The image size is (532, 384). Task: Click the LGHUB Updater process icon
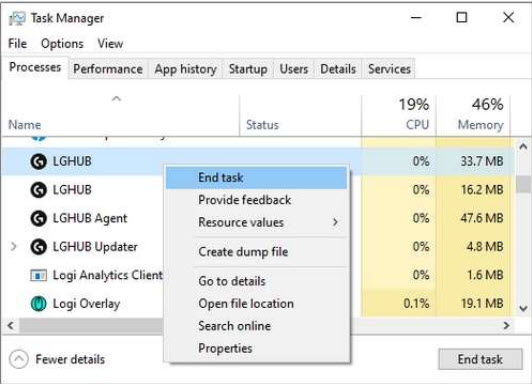pyautogui.click(x=38, y=247)
